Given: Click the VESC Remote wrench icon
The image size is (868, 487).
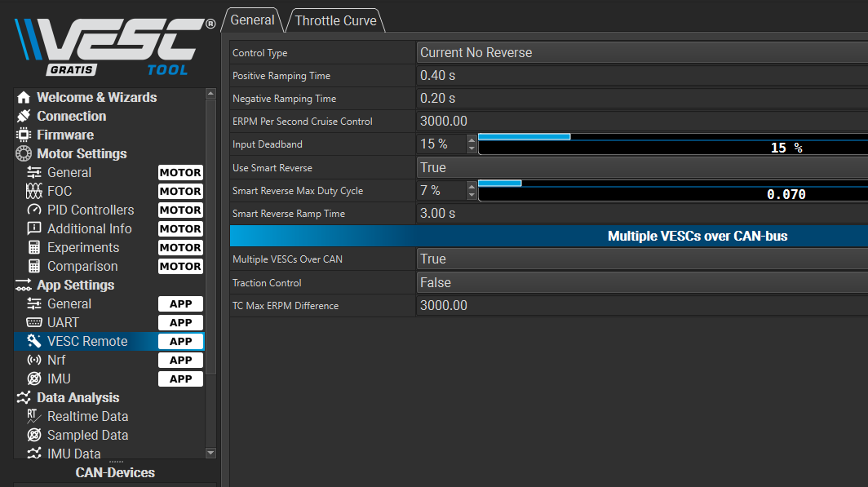Looking at the screenshot, I should [x=33, y=342].
